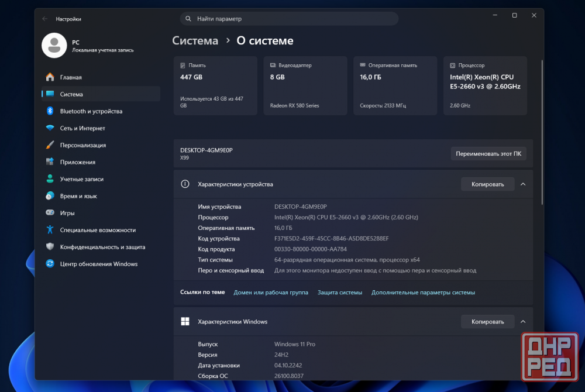Image resolution: width=585 pixels, height=392 pixels.
Task: Click the version value 24H2
Action: point(281,355)
